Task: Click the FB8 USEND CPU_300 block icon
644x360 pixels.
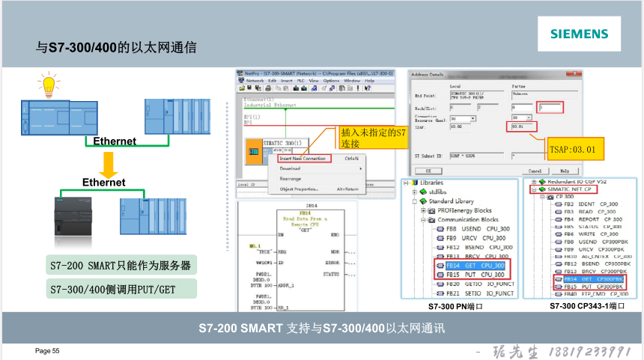Action: (x=440, y=229)
